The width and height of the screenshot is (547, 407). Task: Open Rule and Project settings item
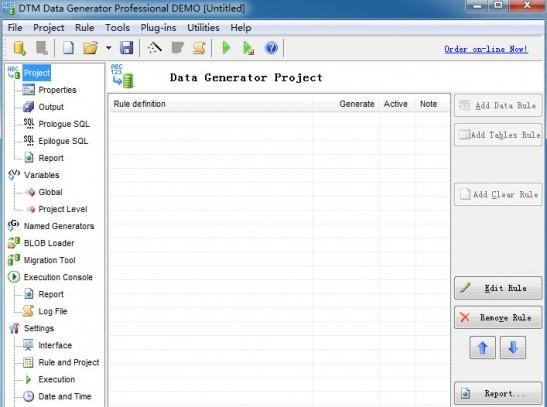69,362
